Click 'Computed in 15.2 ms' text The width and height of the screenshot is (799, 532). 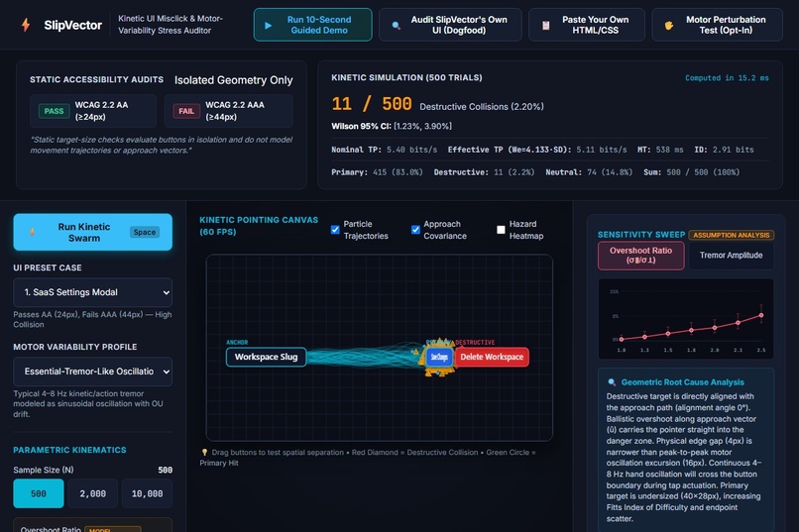click(727, 78)
